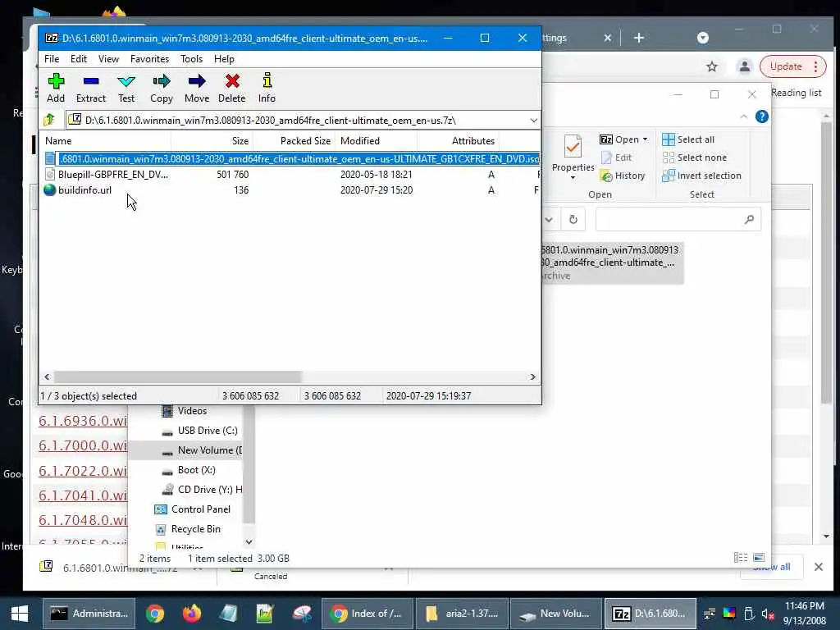
Task: Open the 6.1.7022.0 link on webpage
Action: pyautogui.click(x=83, y=471)
